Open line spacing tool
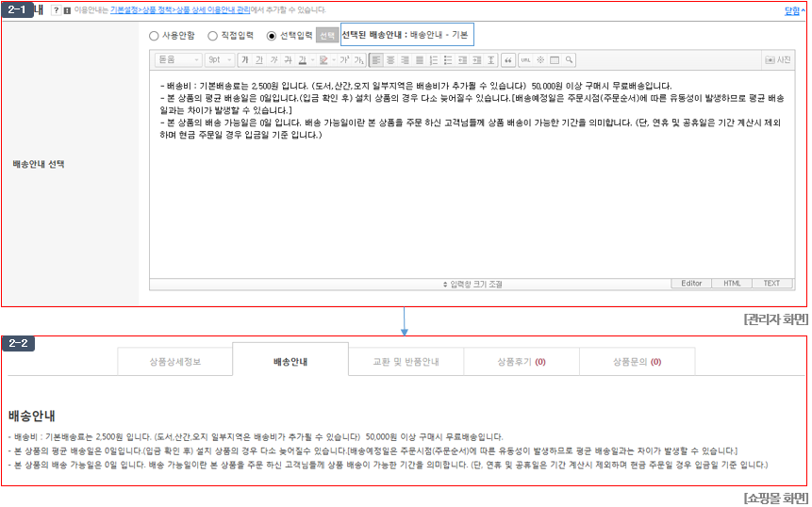812x507 pixels. coord(491,60)
